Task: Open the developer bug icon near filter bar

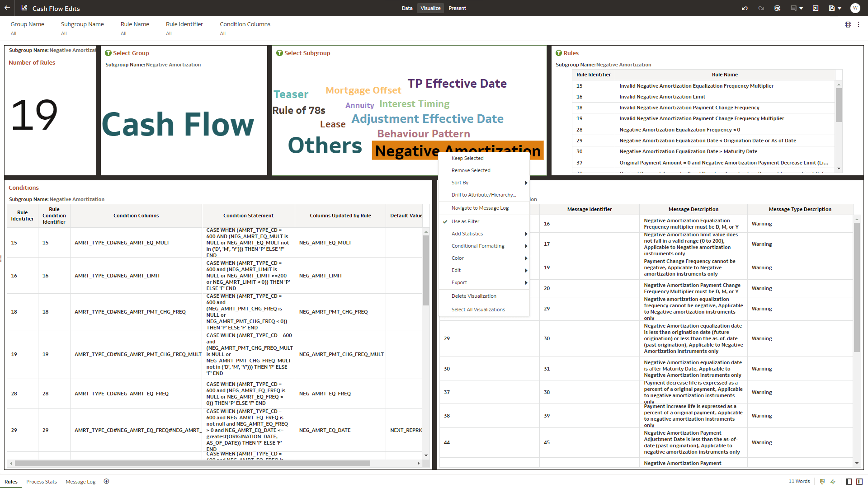Action: pos(848,24)
